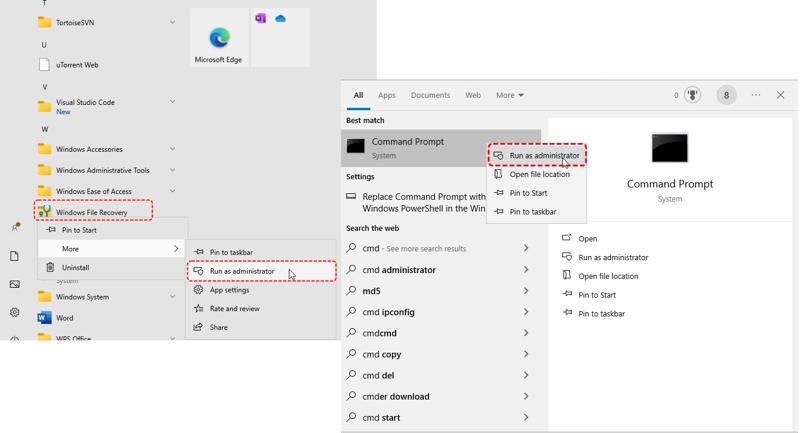Viewport: 800px width, 433px height.
Task: Open the three-dot options in search panel
Action: [756, 95]
